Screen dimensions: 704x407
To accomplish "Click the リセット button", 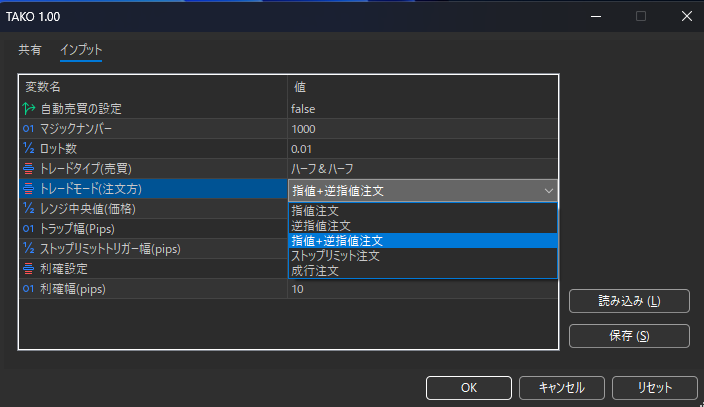I will click(x=655, y=388).
